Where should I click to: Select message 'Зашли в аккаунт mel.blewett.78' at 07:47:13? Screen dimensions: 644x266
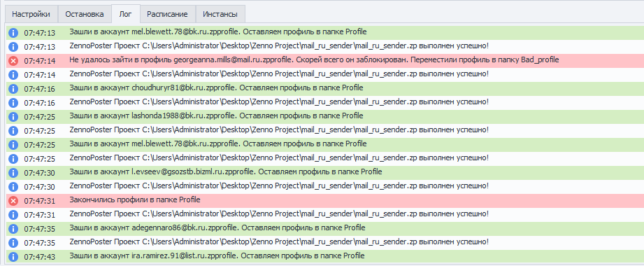pos(218,31)
